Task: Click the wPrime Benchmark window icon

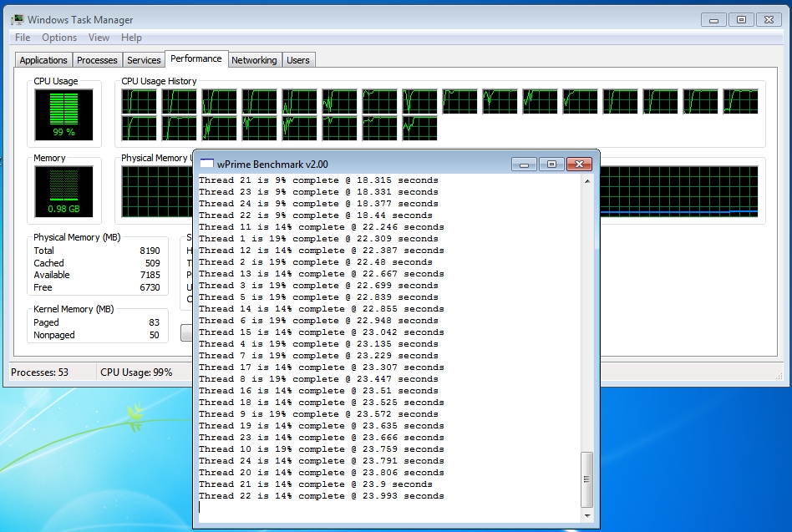Action: click(206, 164)
